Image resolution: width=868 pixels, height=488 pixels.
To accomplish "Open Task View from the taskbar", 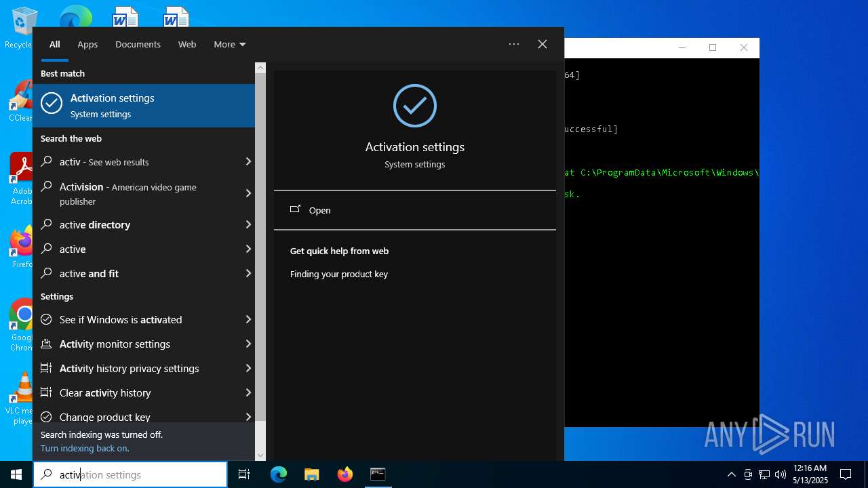I will [244, 474].
